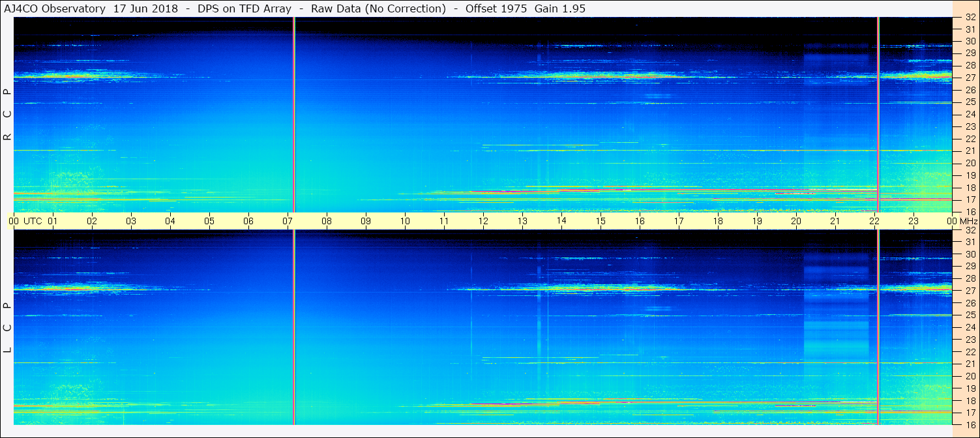Select the 27 MHz label of the RCP panel
This screenshot has height=438, width=980.
click(970, 78)
